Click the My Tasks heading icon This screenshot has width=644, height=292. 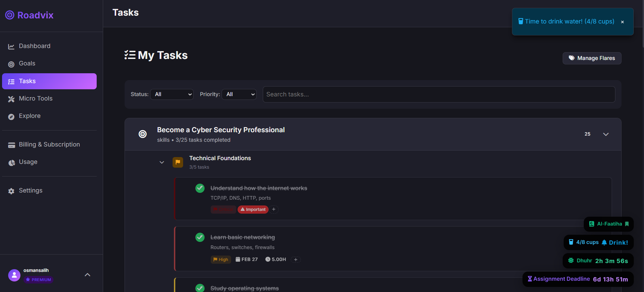coord(130,55)
